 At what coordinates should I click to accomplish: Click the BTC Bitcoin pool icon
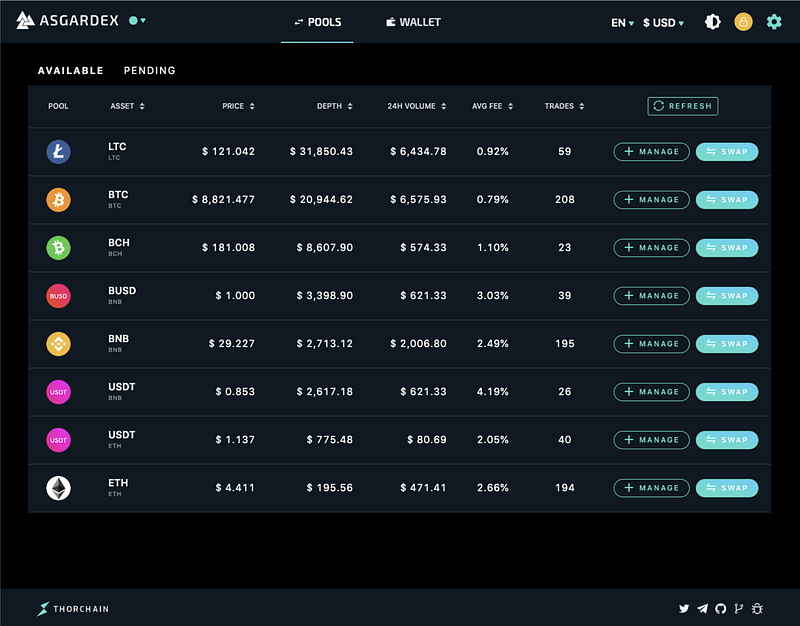(x=58, y=199)
